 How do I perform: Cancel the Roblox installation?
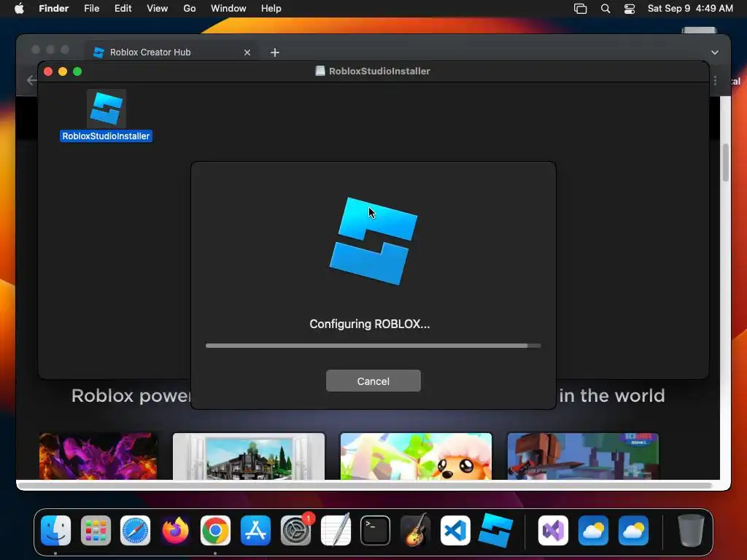point(373,381)
